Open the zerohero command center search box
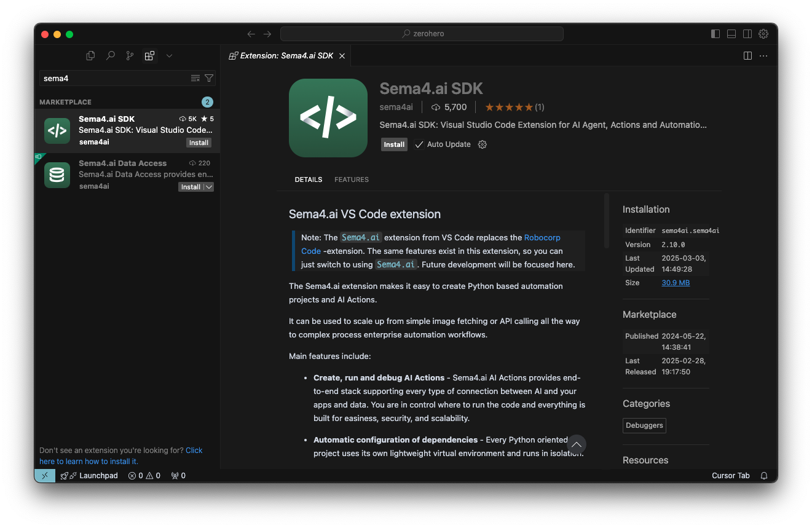 [422, 34]
